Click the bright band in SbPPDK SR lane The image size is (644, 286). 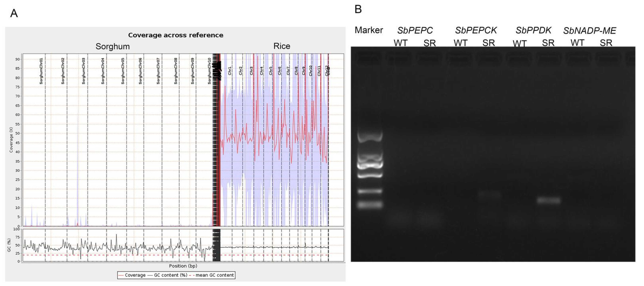[x=549, y=200]
